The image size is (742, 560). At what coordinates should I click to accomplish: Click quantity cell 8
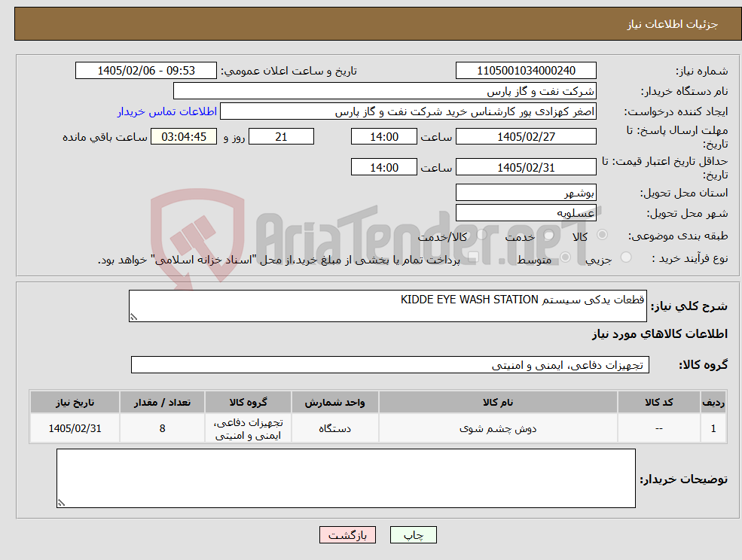point(162,428)
